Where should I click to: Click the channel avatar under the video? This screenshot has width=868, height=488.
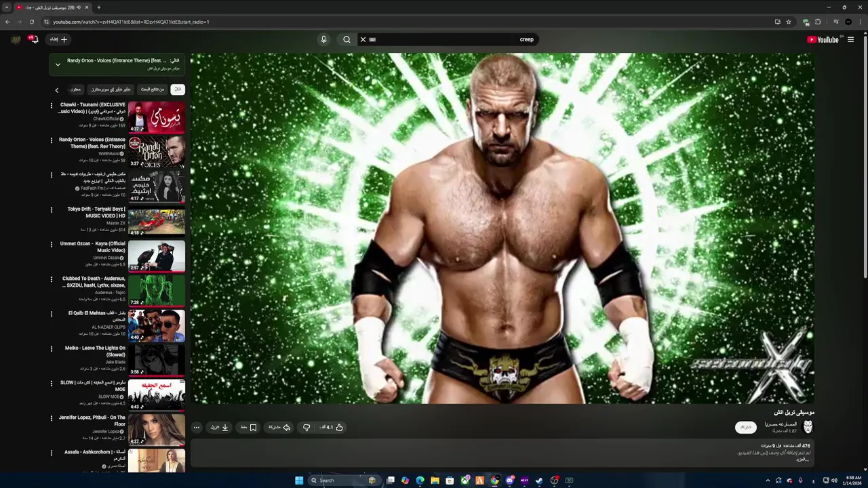click(x=808, y=427)
